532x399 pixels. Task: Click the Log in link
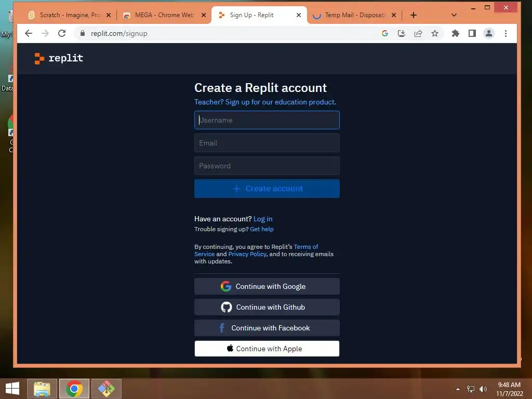263,219
